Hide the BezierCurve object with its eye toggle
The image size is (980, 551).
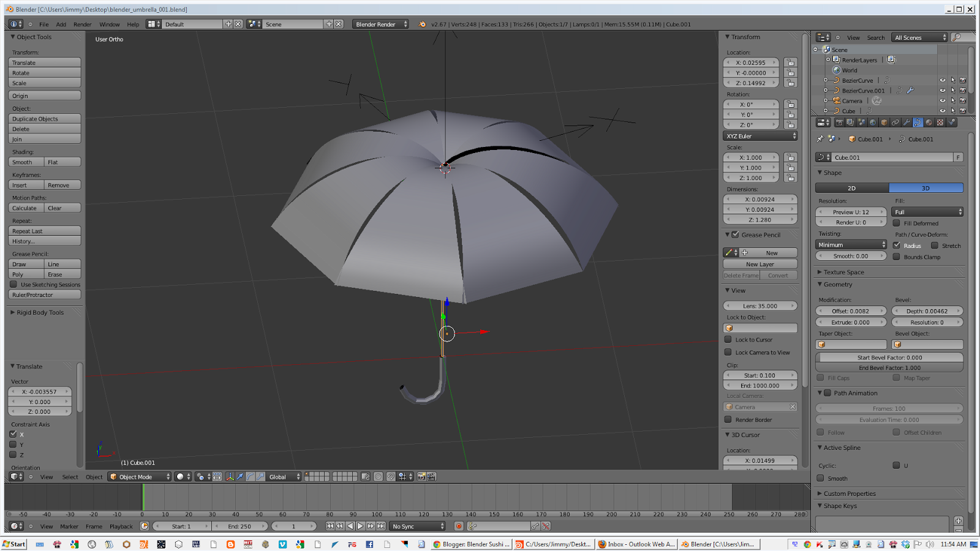point(943,80)
